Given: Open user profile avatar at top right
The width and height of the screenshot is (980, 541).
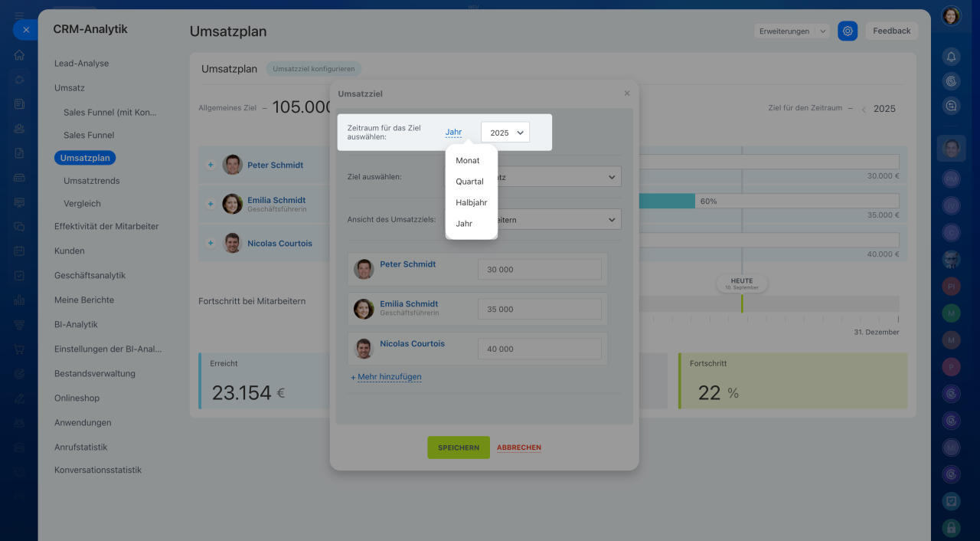Looking at the screenshot, I should [951, 15].
